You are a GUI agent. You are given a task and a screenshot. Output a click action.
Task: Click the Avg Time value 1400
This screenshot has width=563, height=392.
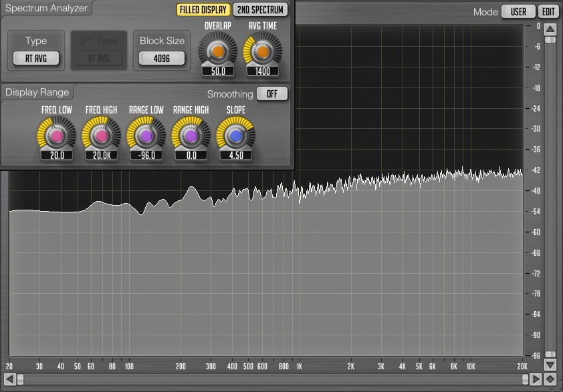262,71
